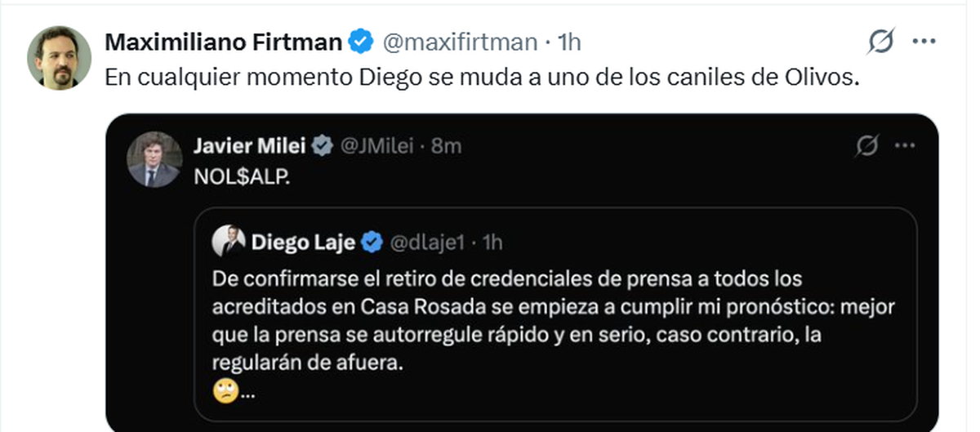Click the verified badge next to Javier Milei
Image resolution: width=980 pixels, height=432 pixels.
(x=323, y=146)
